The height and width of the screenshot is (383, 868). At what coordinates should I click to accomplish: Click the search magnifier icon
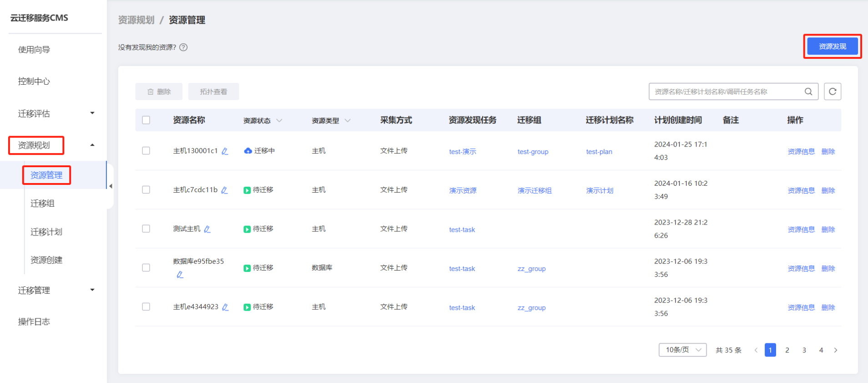(x=808, y=92)
